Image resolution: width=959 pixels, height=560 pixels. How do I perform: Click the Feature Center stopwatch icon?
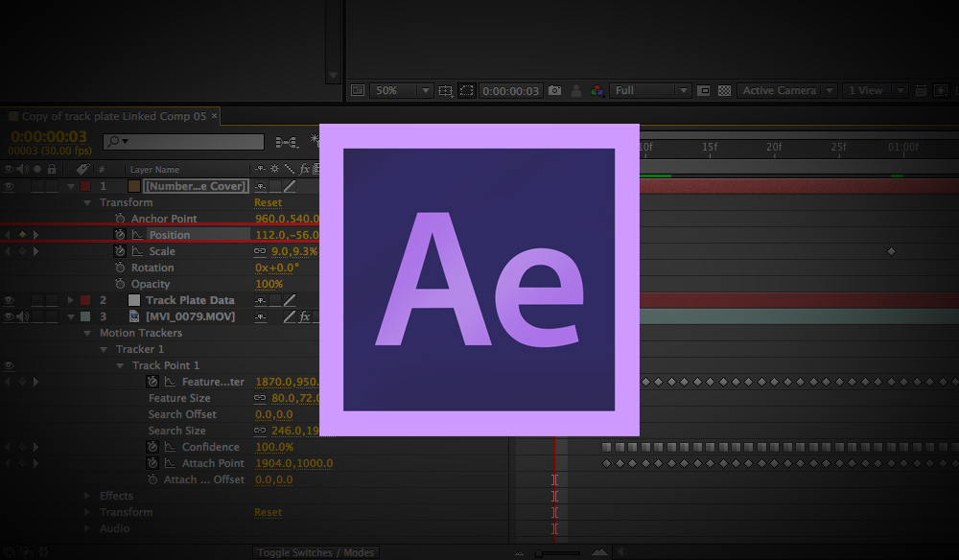coord(152,382)
